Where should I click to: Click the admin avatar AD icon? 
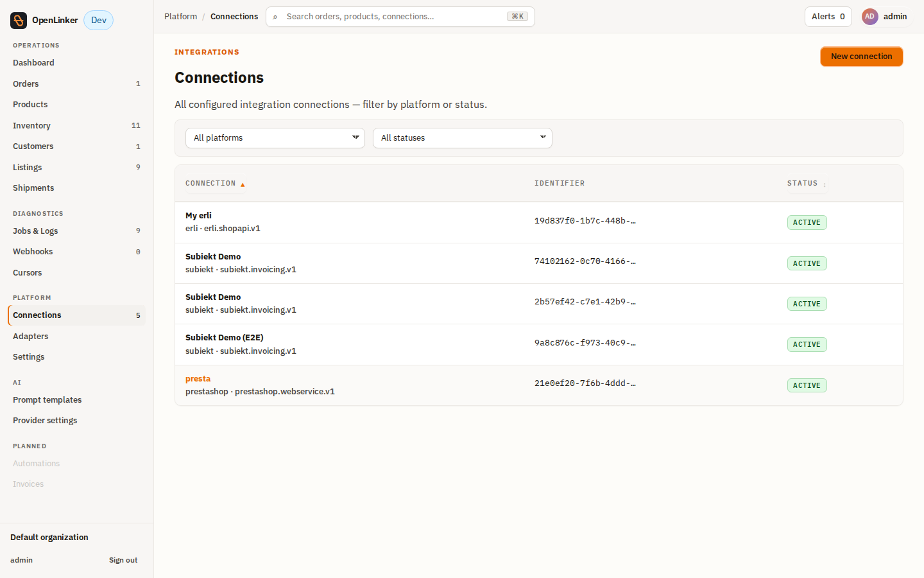[x=869, y=17]
